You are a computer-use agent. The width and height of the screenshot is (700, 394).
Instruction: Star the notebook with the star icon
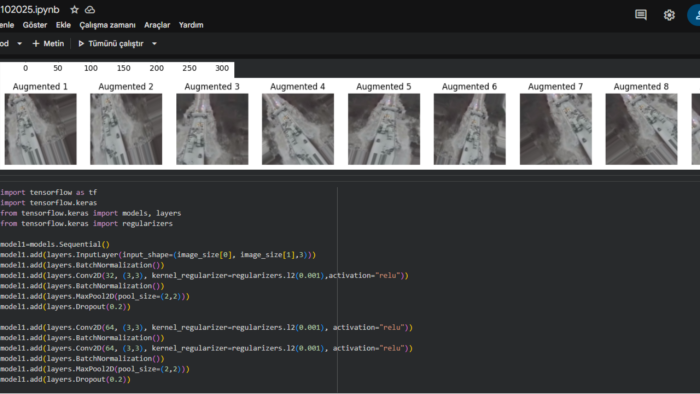click(75, 9)
